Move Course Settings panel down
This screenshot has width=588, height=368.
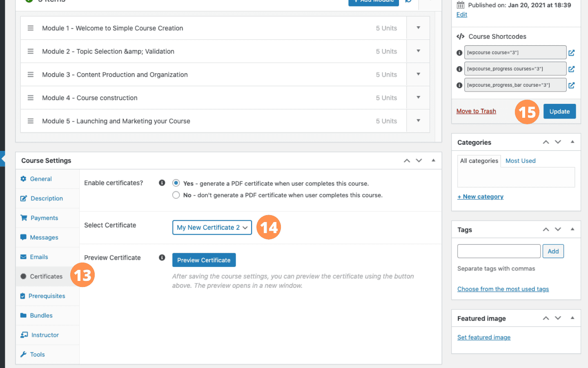419,161
